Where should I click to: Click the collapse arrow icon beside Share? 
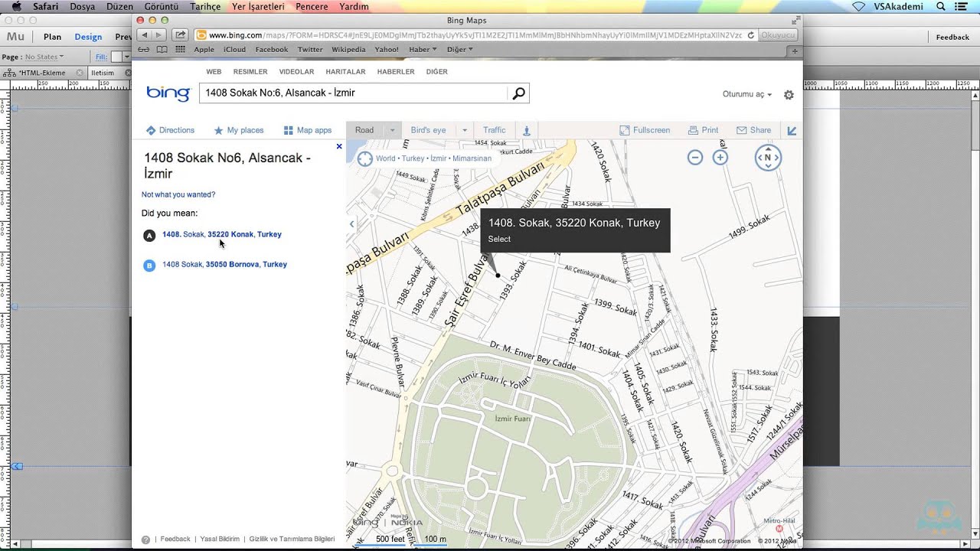pos(792,131)
